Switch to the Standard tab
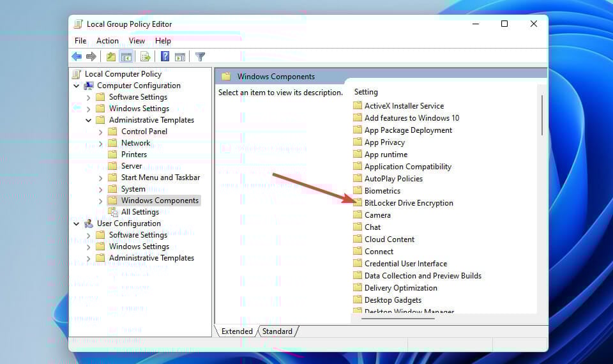 click(x=277, y=331)
